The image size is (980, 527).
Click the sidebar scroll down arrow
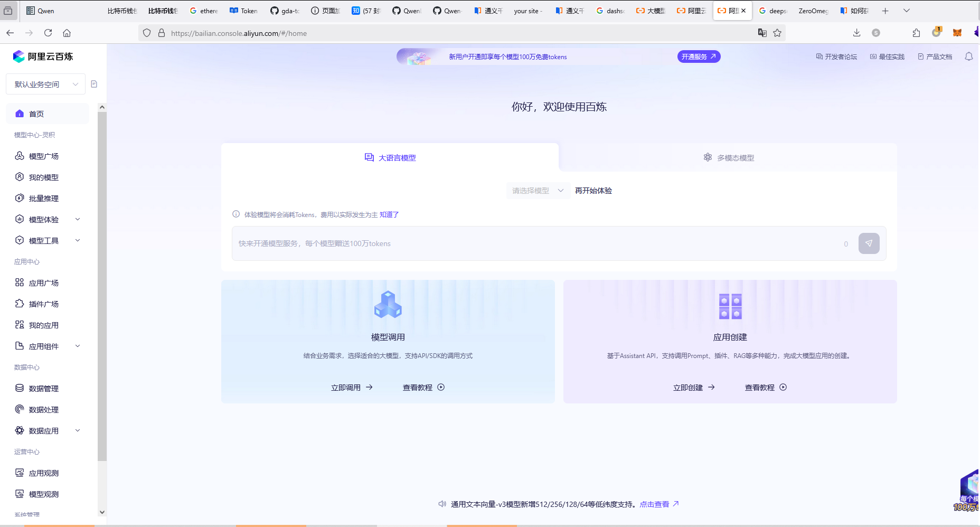102,512
